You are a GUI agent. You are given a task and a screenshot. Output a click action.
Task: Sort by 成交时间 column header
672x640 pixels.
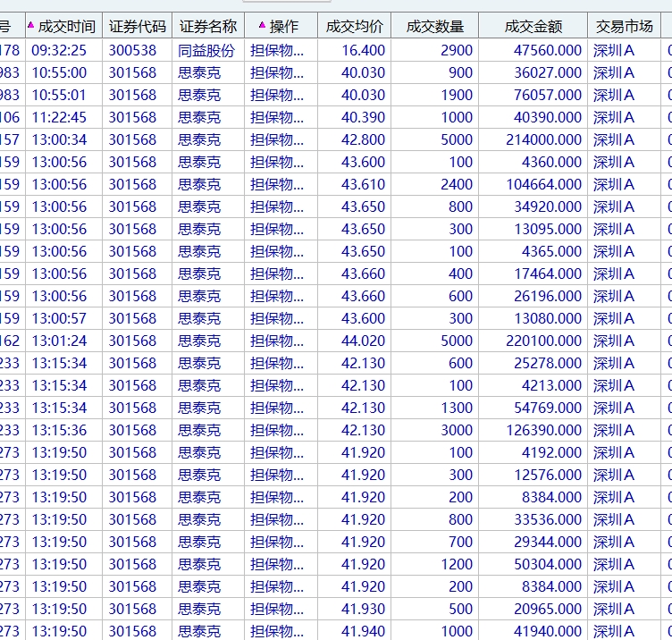63,27
